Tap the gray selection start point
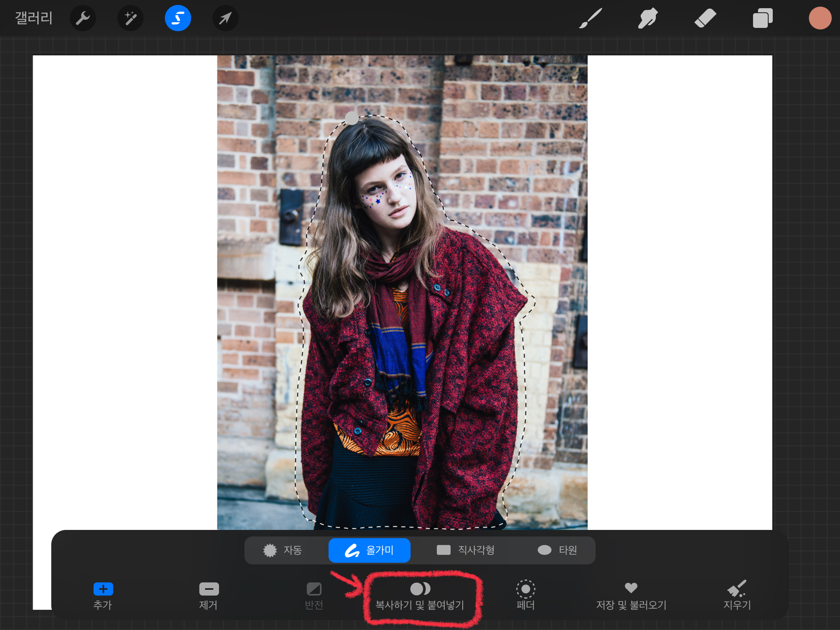The height and width of the screenshot is (630, 840). (352, 118)
